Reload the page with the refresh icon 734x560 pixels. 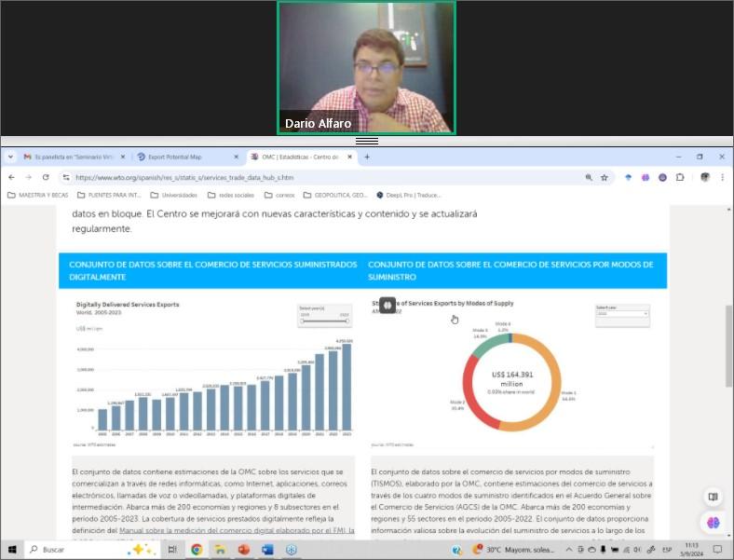click(45, 177)
